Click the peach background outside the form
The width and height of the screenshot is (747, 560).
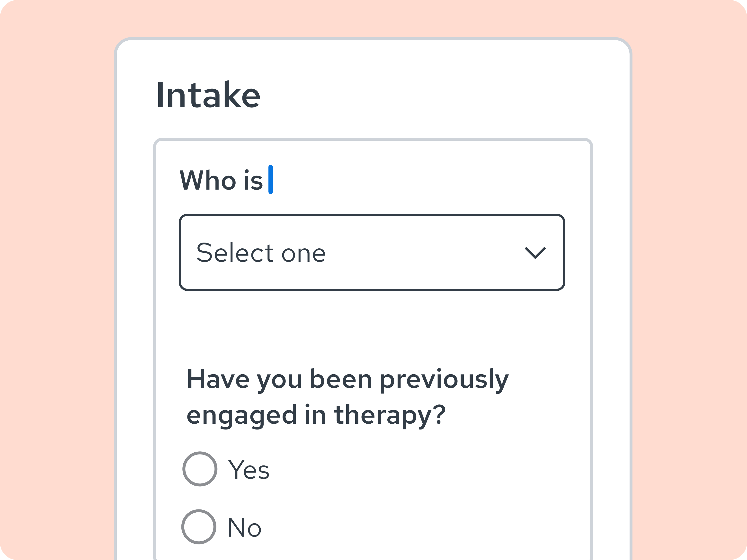click(57, 270)
